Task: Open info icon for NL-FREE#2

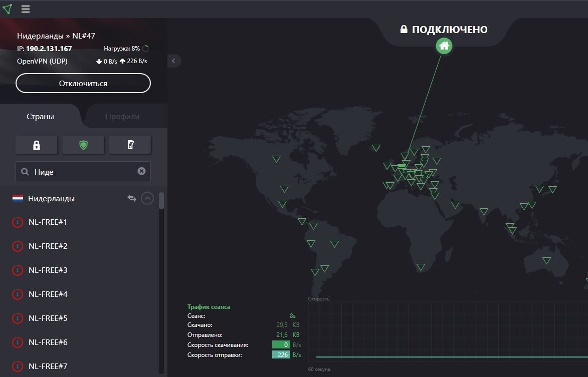Action: click(17, 246)
